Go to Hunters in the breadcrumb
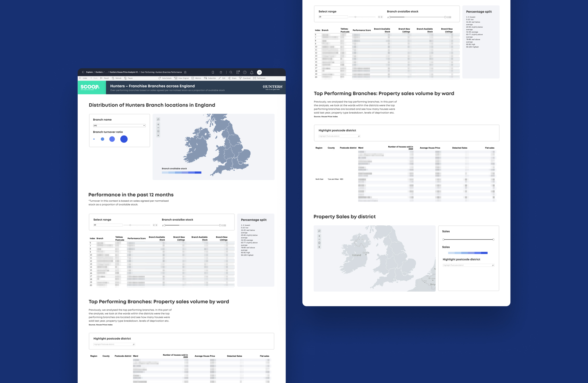The width and height of the screenshot is (588, 383). 99,72
